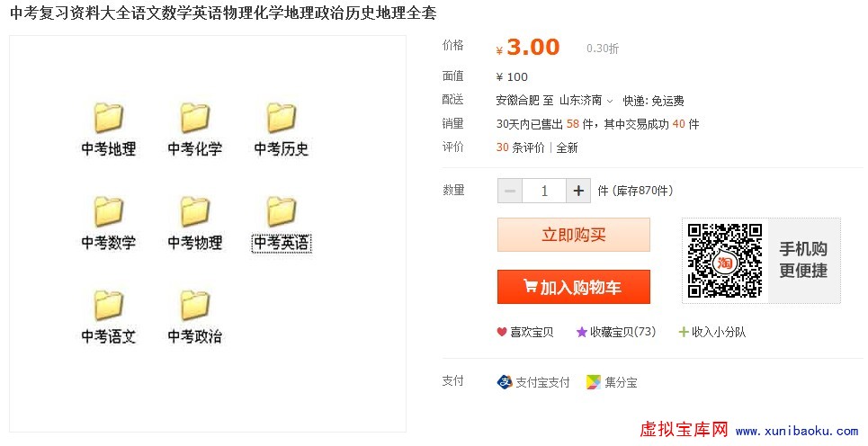
Task: Click the 全新 condition link
Action: (567, 147)
